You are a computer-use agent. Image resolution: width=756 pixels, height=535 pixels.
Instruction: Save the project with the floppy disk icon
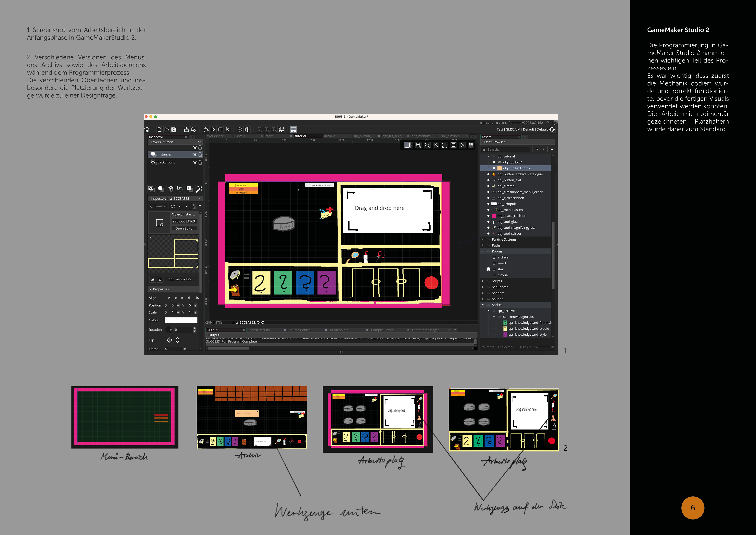click(173, 129)
